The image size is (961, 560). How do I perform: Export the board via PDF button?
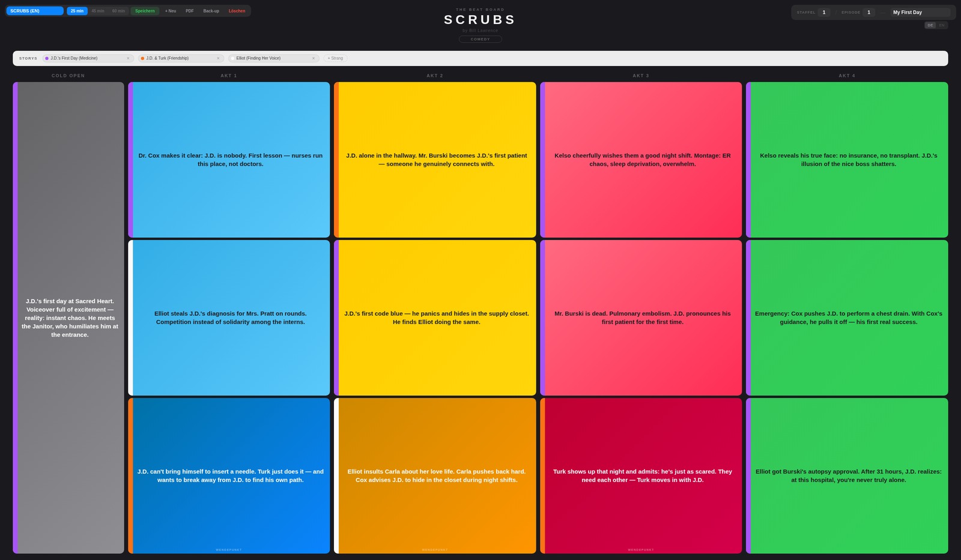click(x=190, y=11)
